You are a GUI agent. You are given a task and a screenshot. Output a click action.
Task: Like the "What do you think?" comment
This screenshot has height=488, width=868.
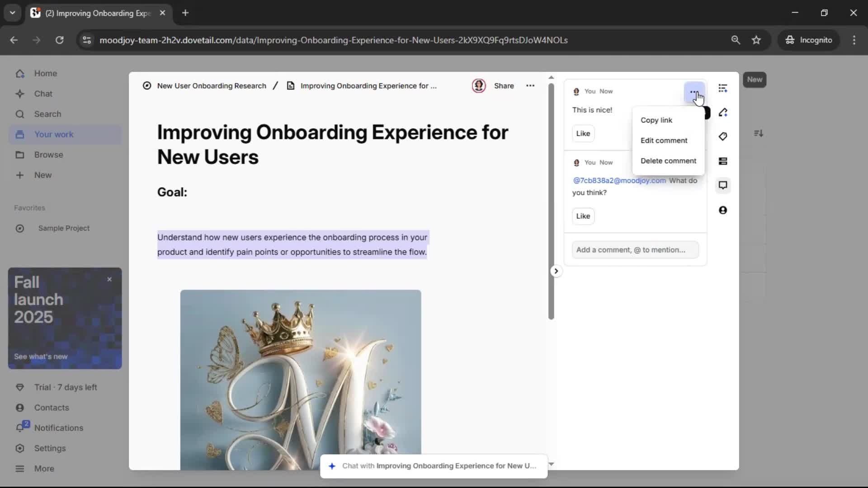point(583,216)
